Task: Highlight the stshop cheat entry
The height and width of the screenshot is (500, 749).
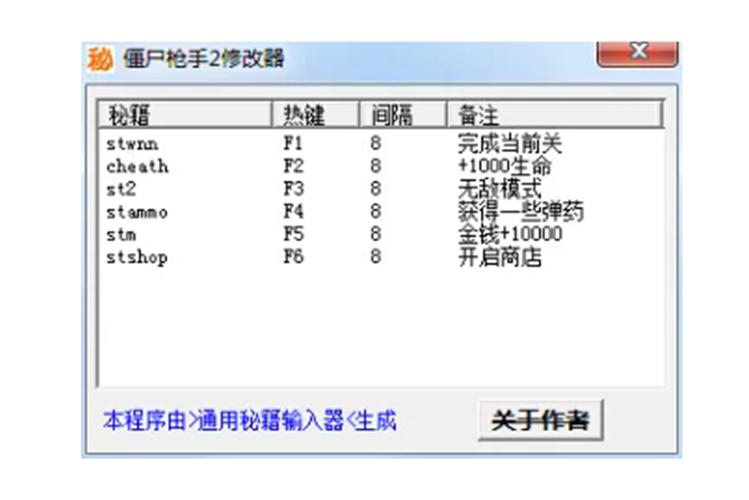Action: (x=137, y=258)
